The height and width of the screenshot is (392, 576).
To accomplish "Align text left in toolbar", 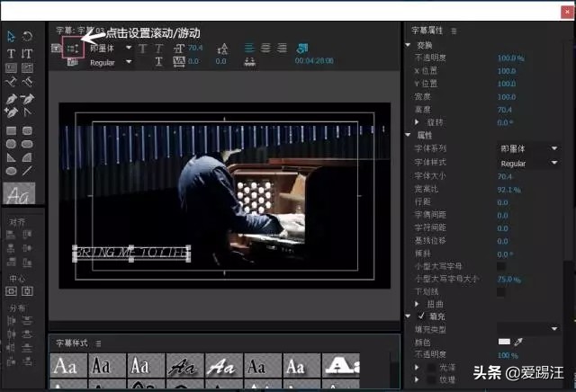I will click(249, 48).
